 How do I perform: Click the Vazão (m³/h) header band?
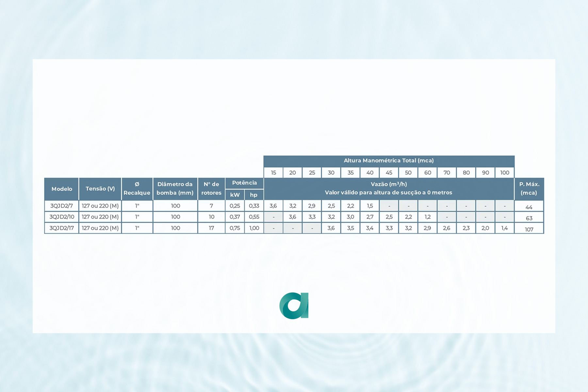[x=389, y=188]
